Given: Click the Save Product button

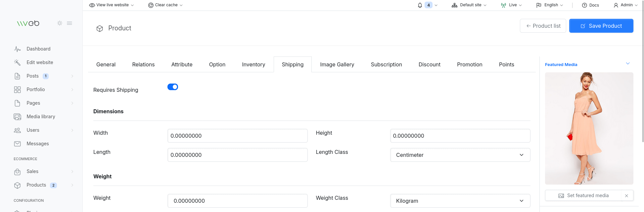Looking at the screenshot, I should click(601, 26).
